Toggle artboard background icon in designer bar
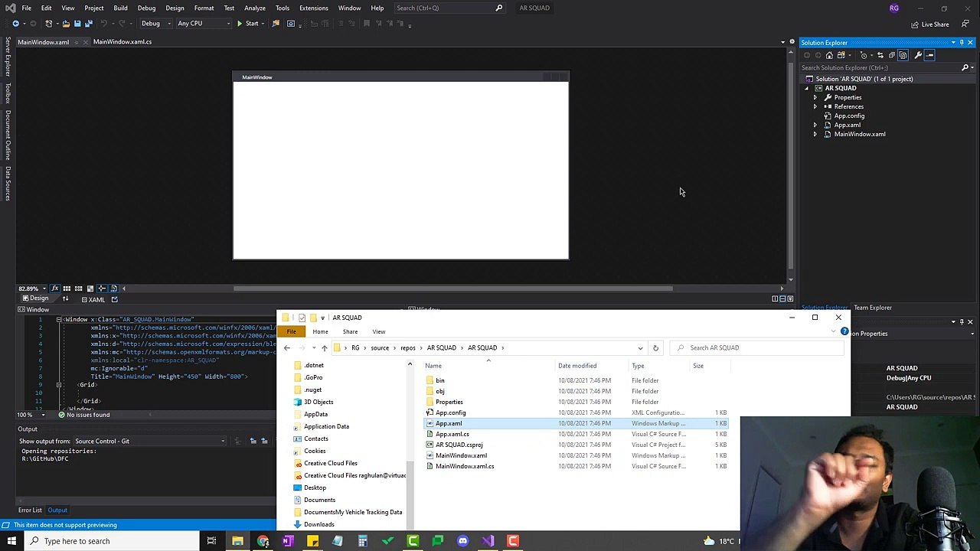 point(90,289)
